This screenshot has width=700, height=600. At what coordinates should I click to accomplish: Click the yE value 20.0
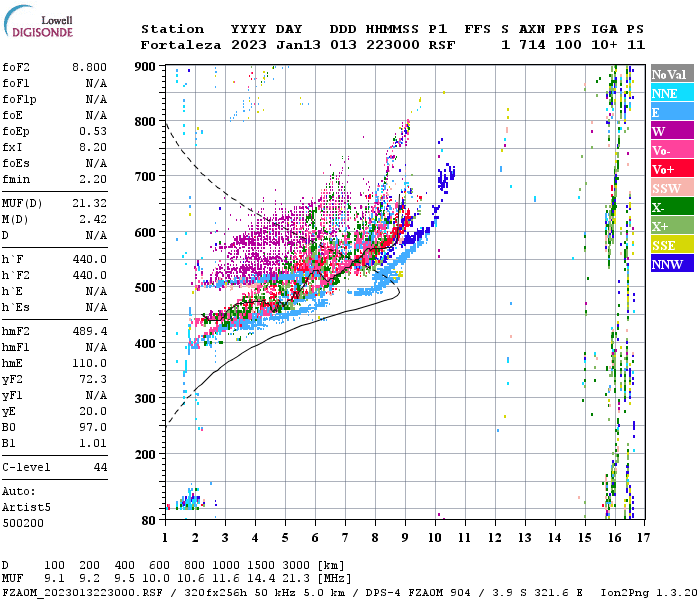click(93, 412)
